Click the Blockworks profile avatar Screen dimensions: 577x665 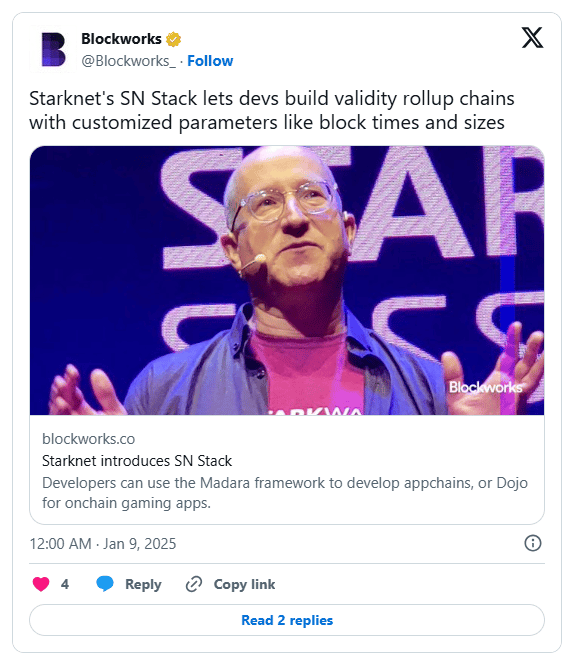(x=53, y=50)
